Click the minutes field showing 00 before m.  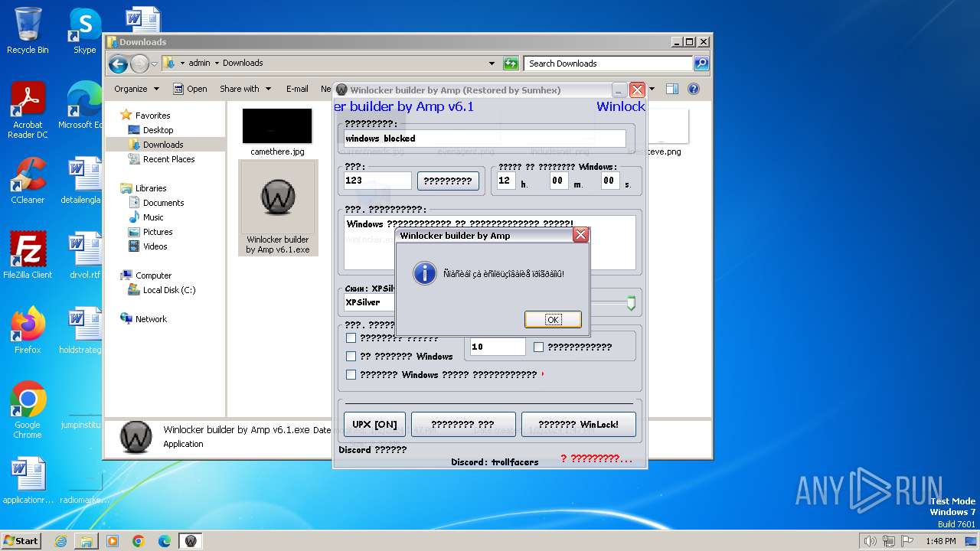tap(559, 181)
